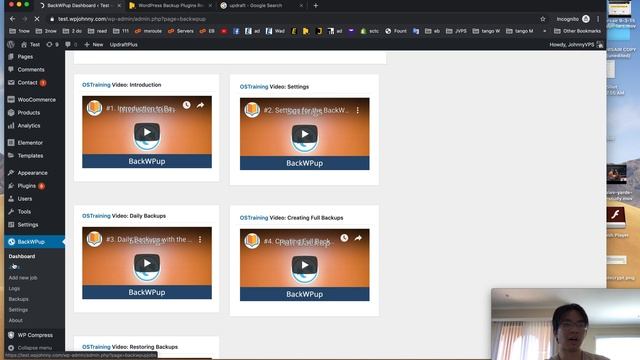Open the 2 do bookmark folder
The height and width of the screenshot is (360, 640).
(x=72, y=31)
